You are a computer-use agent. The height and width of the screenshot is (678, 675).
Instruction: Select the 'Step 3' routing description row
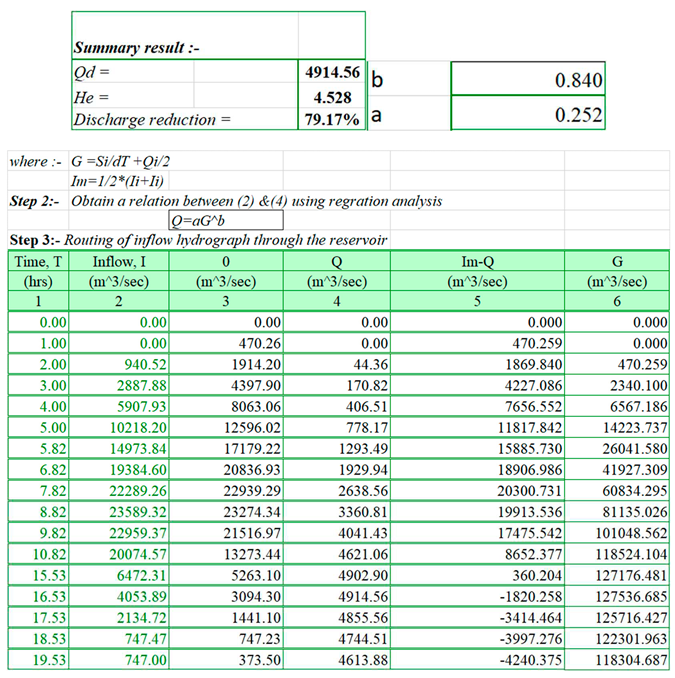coord(197,240)
